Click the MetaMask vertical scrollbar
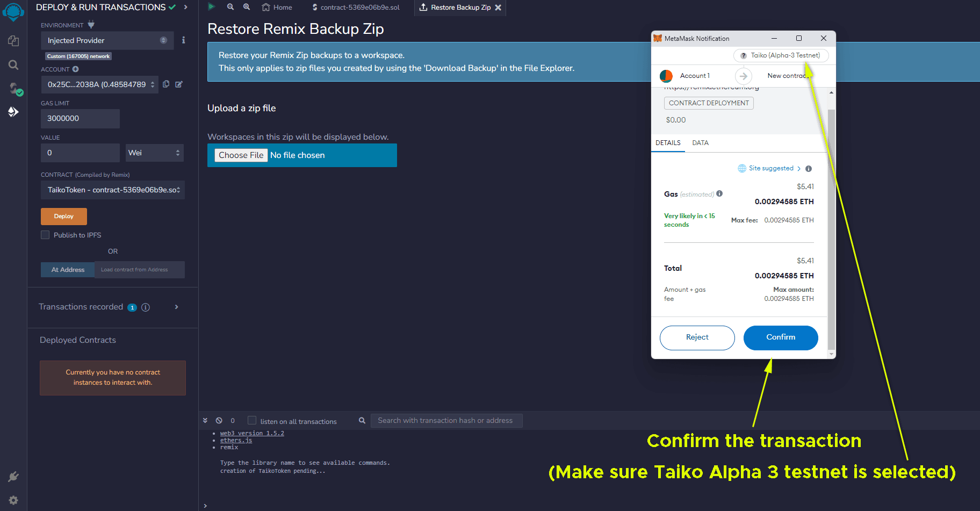980x511 pixels. click(831, 229)
